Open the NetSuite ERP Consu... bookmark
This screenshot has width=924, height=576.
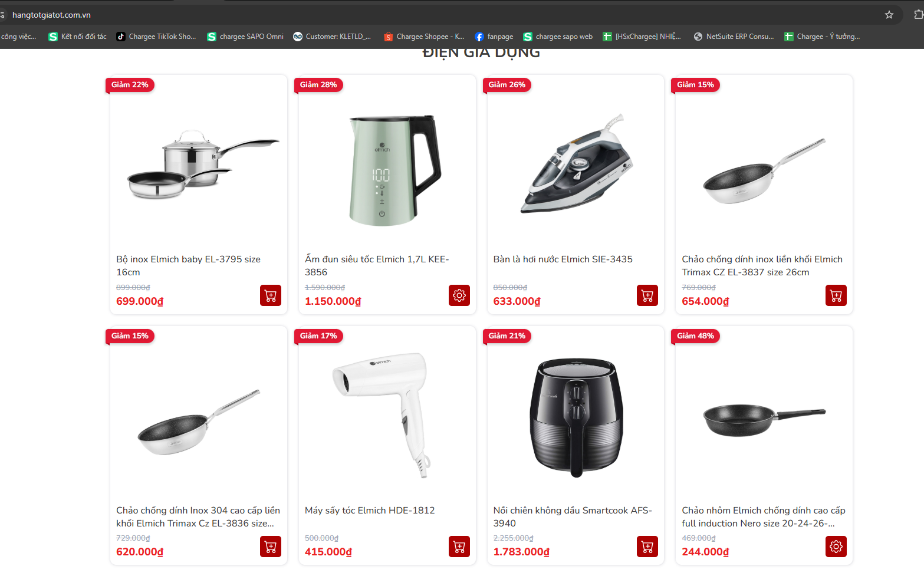734,37
